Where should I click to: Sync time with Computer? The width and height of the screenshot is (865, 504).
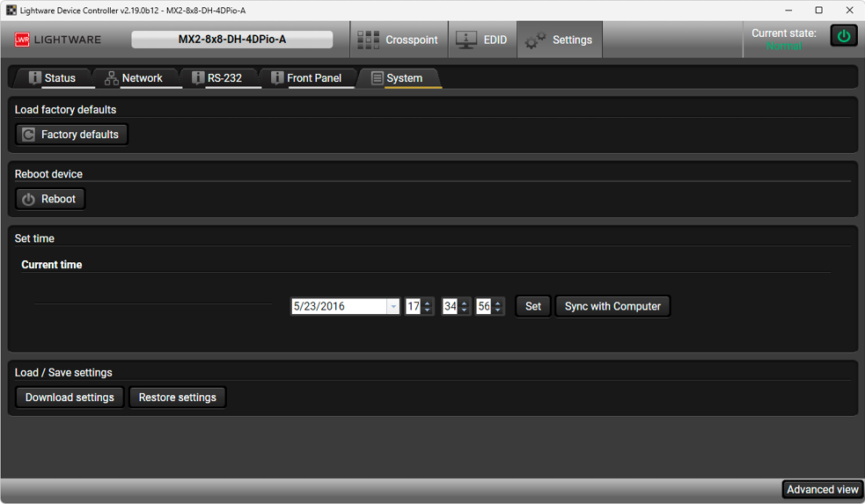(x=612, y=306)
